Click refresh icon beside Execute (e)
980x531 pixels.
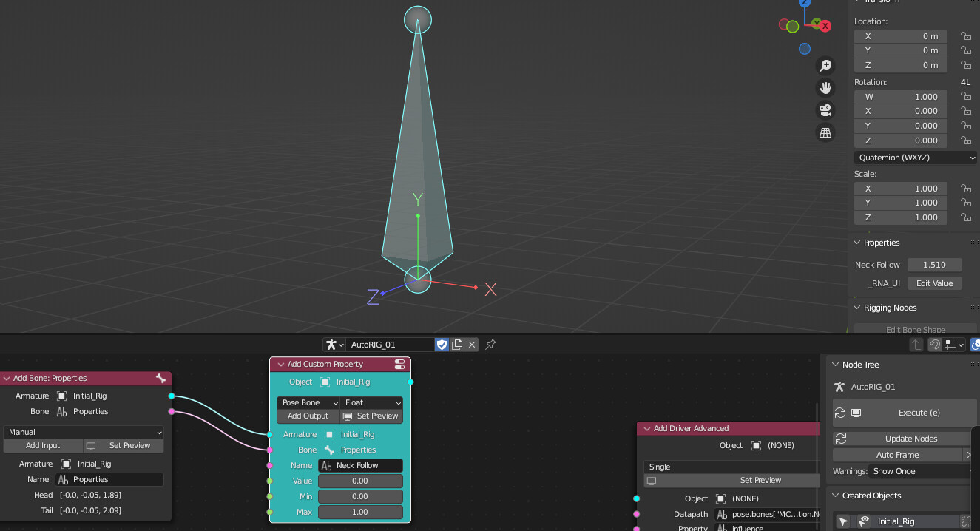click(839, 413)
